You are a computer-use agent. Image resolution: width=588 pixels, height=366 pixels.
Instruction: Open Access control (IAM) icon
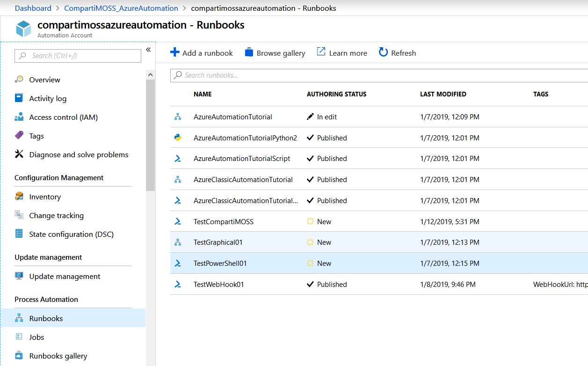(19, 117)
